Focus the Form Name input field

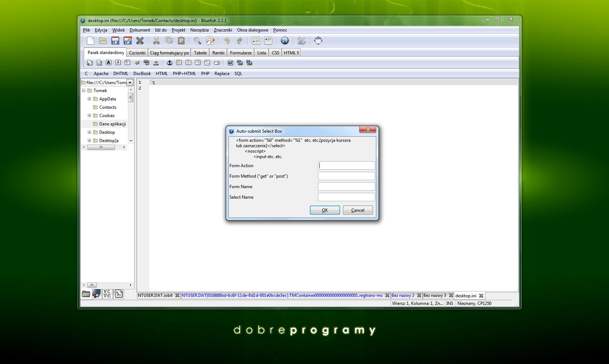346,187
